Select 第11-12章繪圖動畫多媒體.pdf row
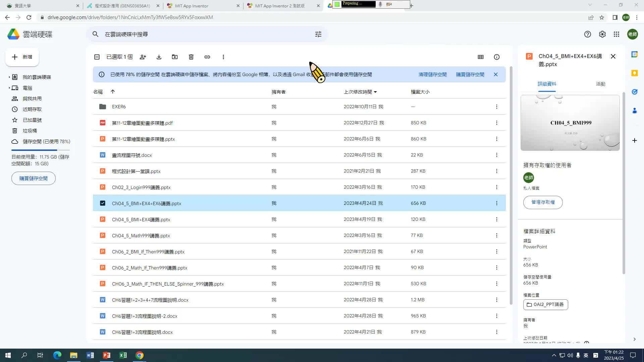The width and height of the screenshot is (644, 362). pyautogui.click(x=299, y=123)
